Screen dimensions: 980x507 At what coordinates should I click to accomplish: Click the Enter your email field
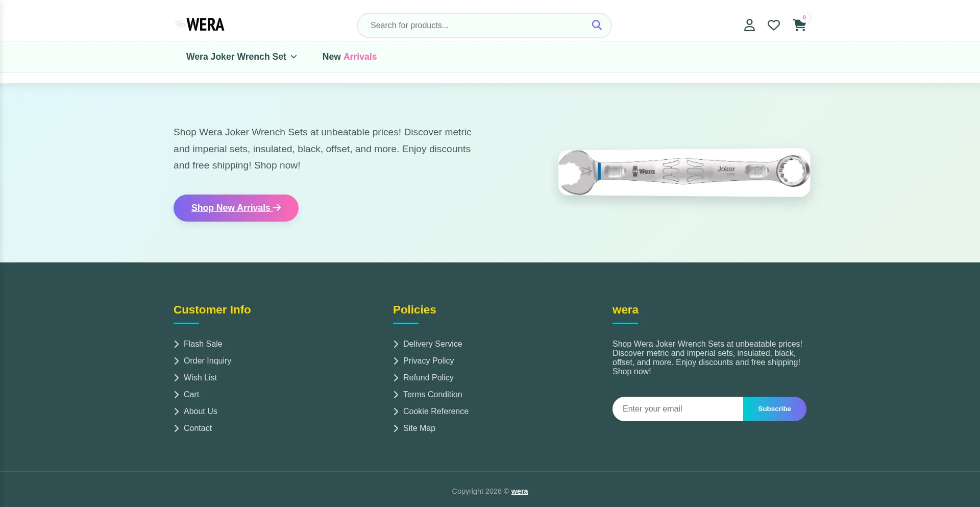pos(678,409)
